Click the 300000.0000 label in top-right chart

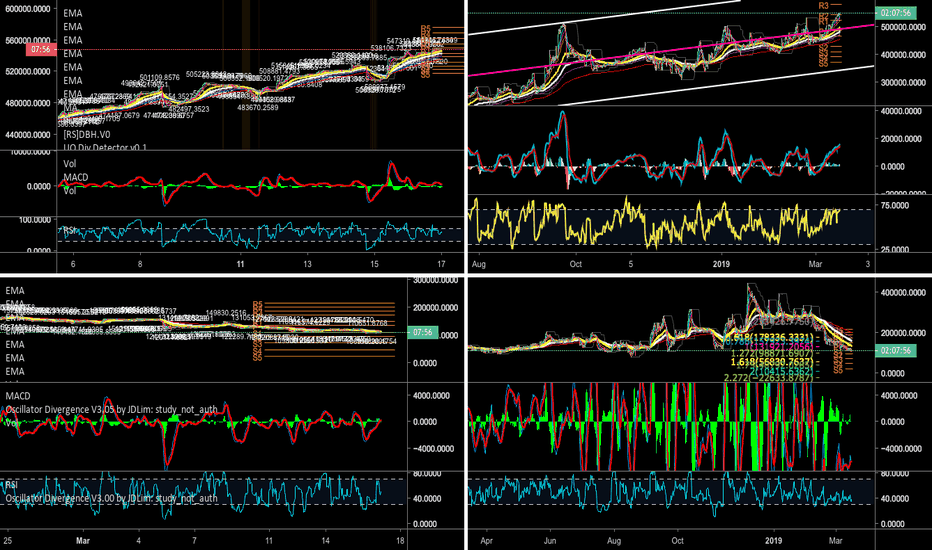click(903, 83)
